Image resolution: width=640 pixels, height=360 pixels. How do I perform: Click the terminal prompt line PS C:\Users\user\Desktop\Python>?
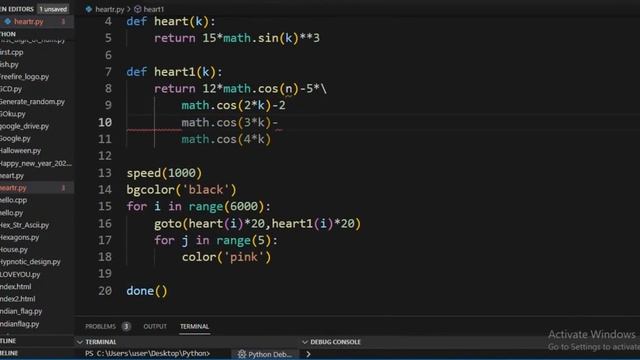tap(147, 354)
